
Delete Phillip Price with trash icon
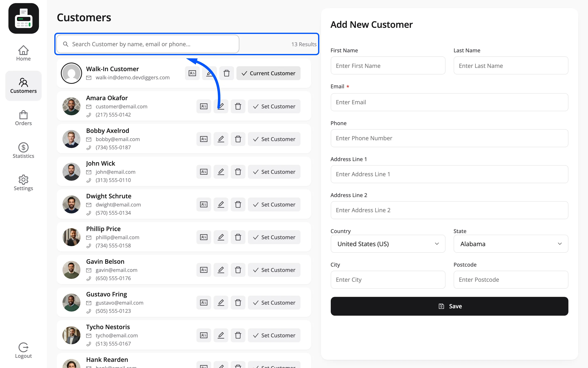pos(238,237)
